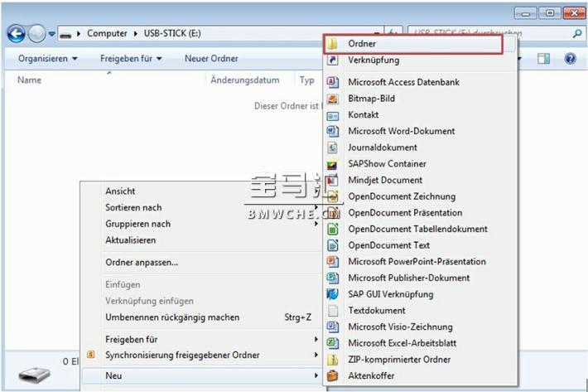
Task: Open the Freigeben für toolbar dropdown
Action: click(x=131, y=59)
